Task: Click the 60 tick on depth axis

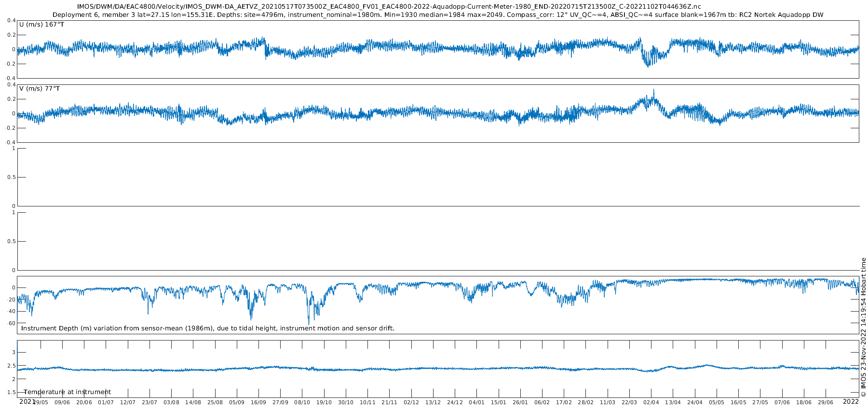Action: 12,323
